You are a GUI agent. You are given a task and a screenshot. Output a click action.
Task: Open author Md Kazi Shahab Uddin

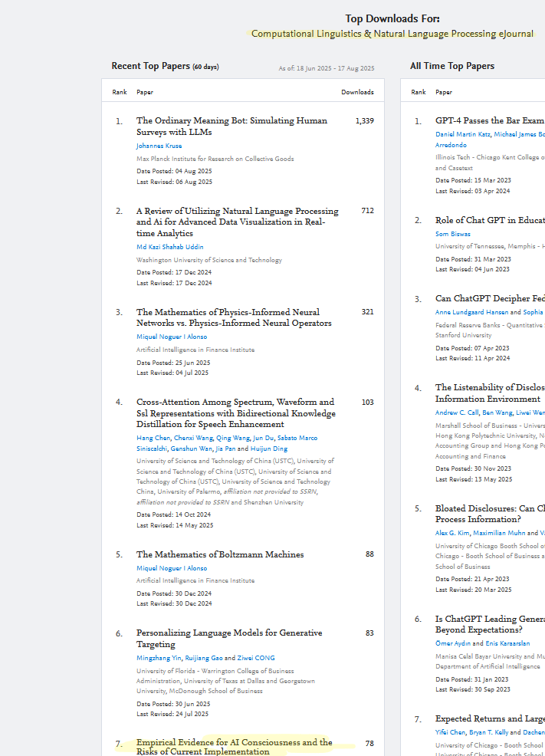coord(169,247)
